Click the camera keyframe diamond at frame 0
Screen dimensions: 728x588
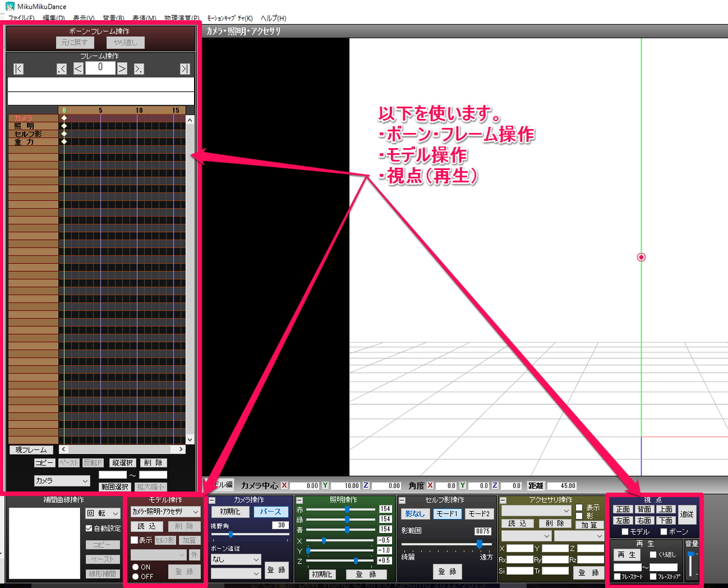click(x=63, y=118)
